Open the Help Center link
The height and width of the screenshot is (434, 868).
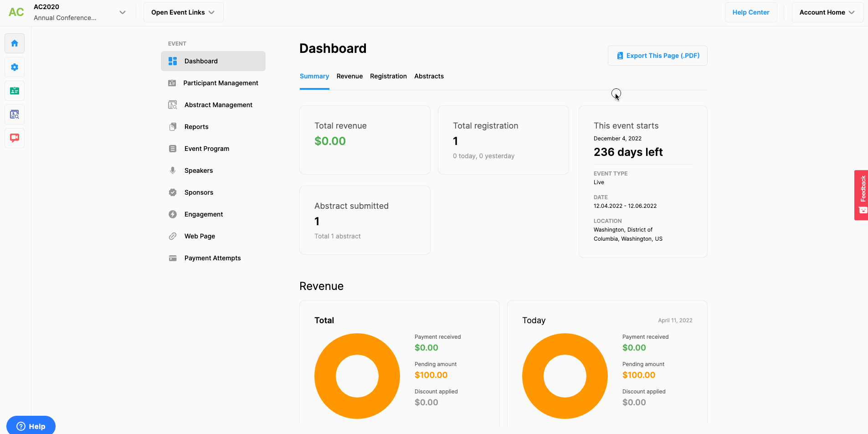[750, 12]
